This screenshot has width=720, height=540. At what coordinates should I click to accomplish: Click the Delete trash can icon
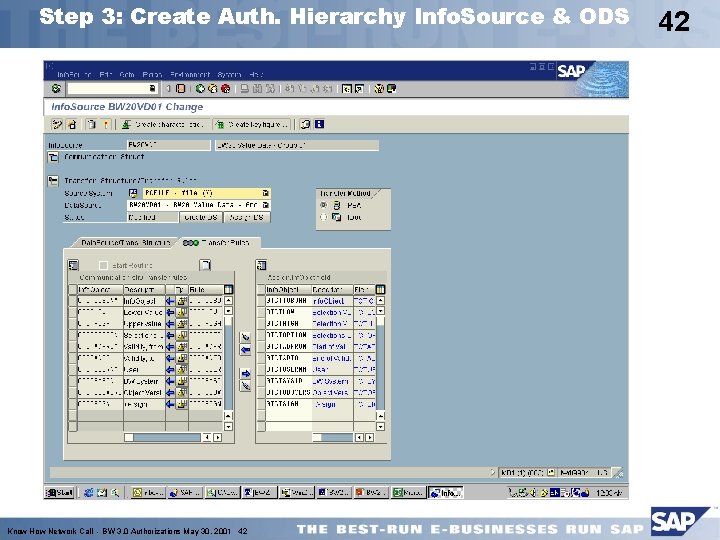click(x=91, y=124)
